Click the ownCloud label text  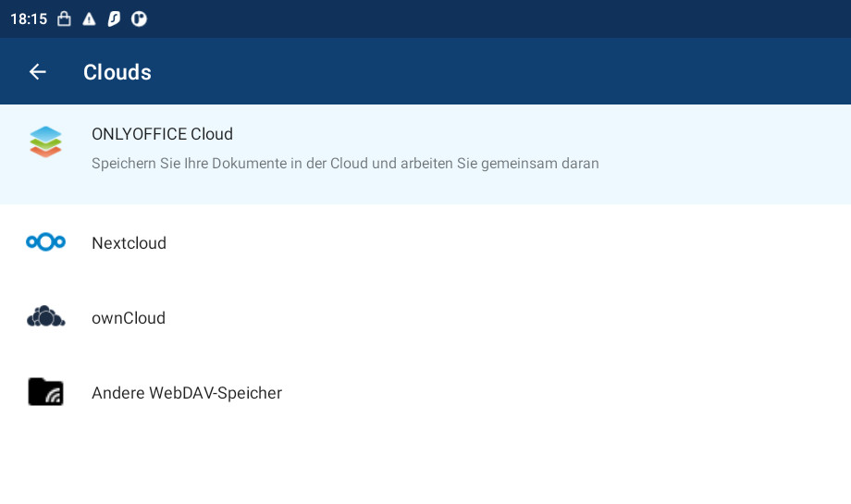pyautogui.click(x=129, y=318)
